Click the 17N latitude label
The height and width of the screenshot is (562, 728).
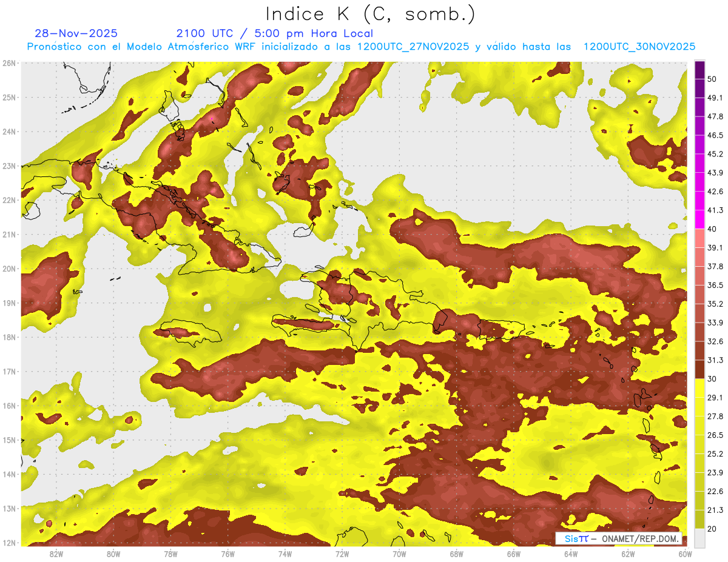8,371
